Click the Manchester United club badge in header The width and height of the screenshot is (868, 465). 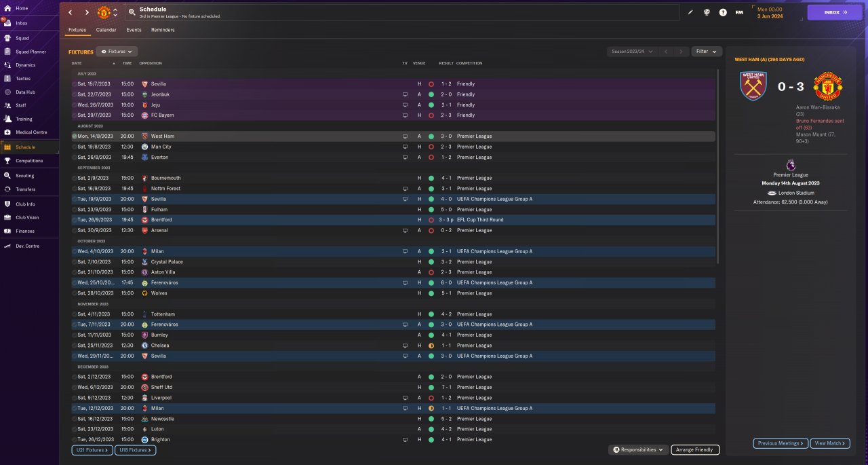pyautogui.click(x=104, y=12)
